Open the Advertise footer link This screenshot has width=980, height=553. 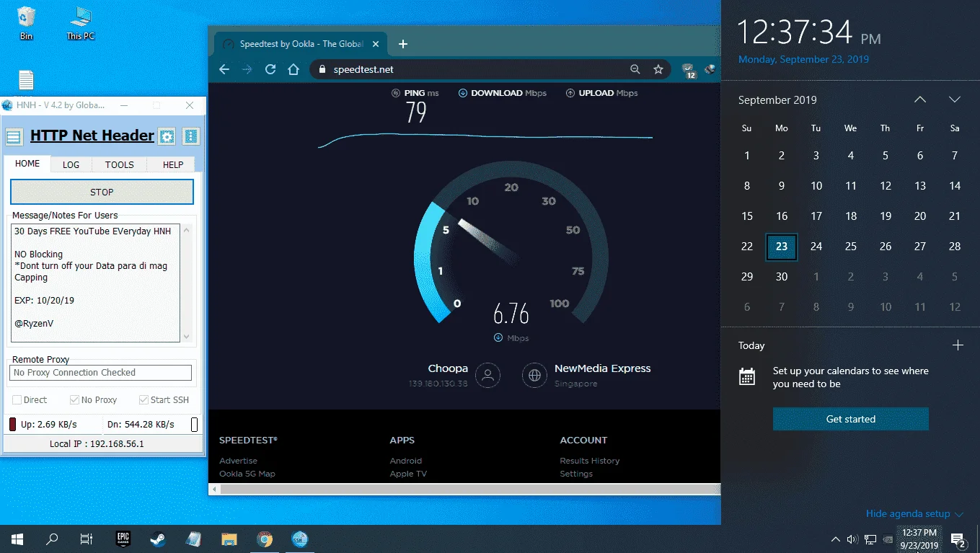pyautogui.click(x=238, y=461)
